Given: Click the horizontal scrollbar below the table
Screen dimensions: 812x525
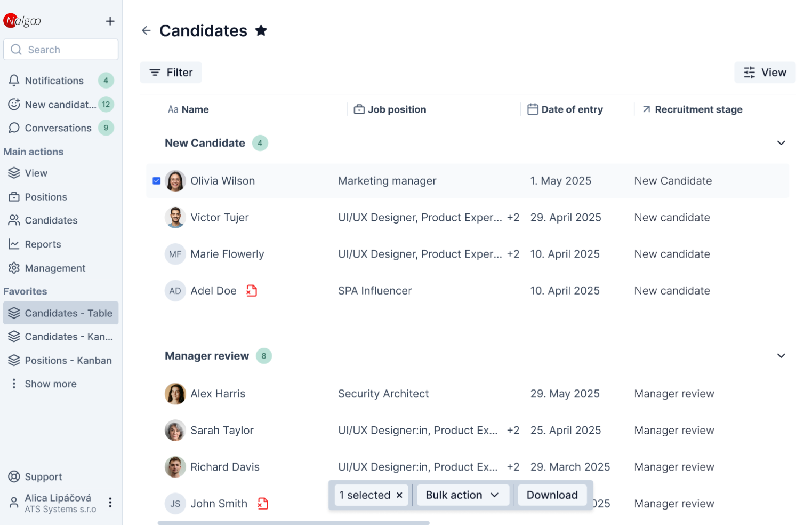Looking at the screenshot, I should (293, 523).
